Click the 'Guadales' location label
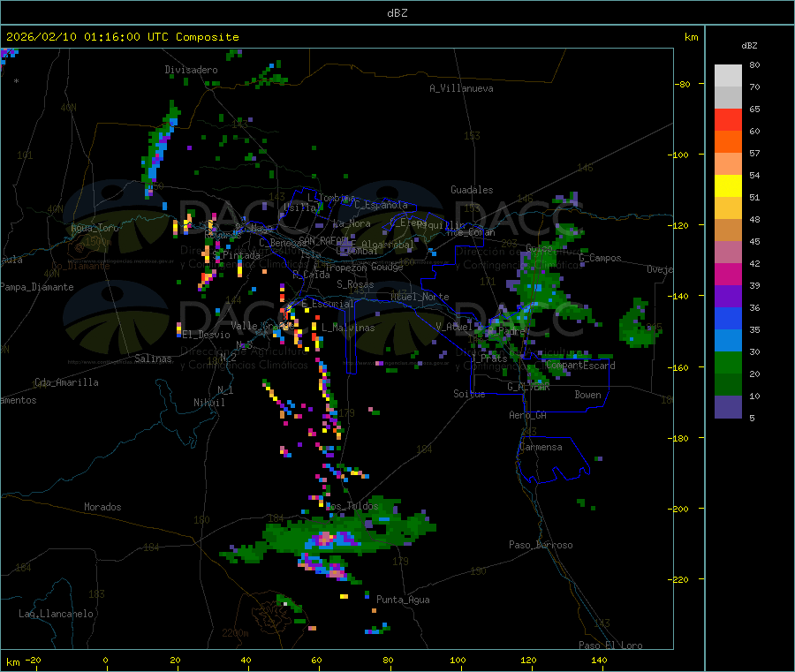 pyautogui.click(x=472, y=190)
